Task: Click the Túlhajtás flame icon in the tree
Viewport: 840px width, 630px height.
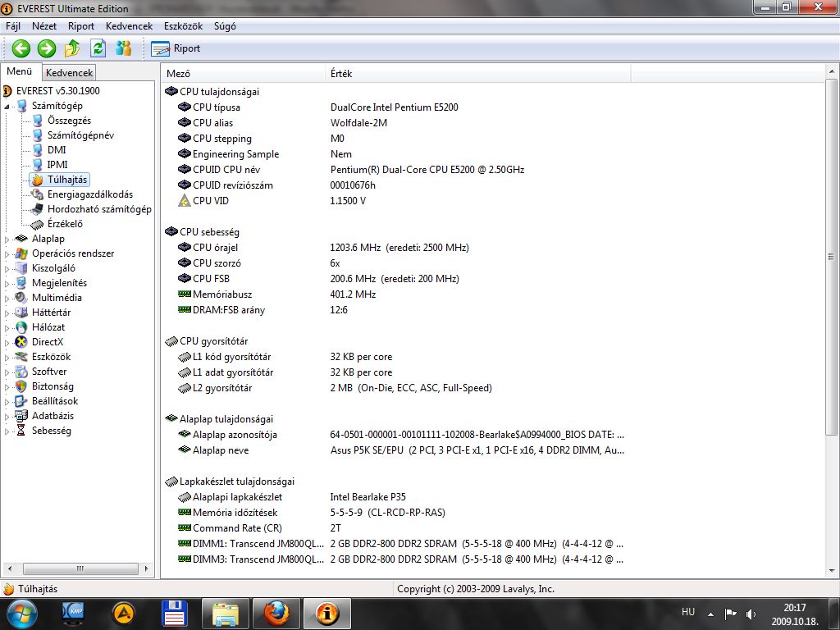Action: [x=37, y=180]
